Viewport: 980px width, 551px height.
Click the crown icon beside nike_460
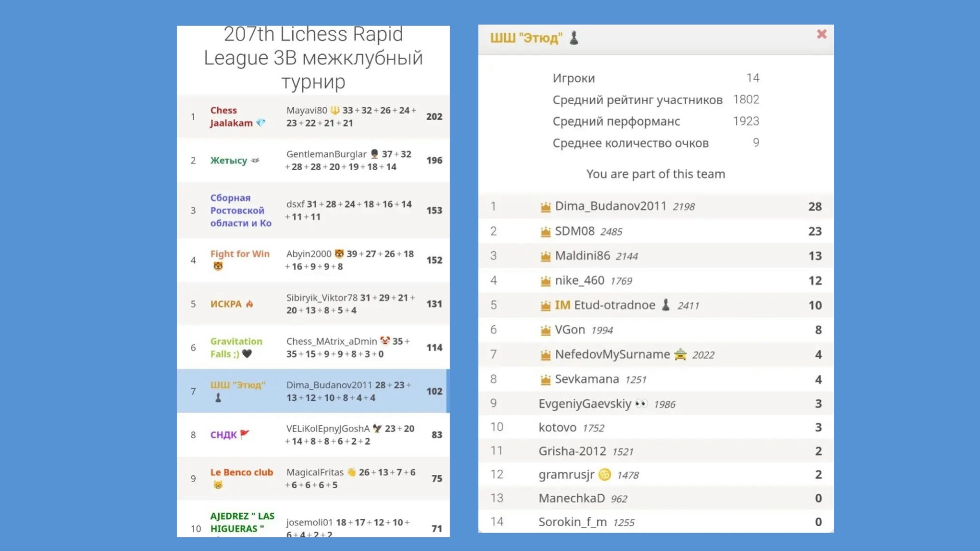545,281
